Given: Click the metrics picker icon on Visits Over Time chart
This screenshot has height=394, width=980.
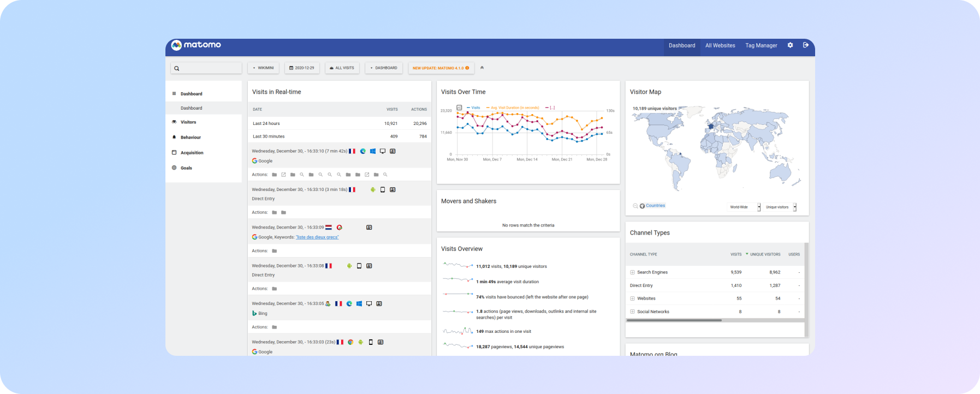Looking at the screenshot, I should [x=460, y=108].
